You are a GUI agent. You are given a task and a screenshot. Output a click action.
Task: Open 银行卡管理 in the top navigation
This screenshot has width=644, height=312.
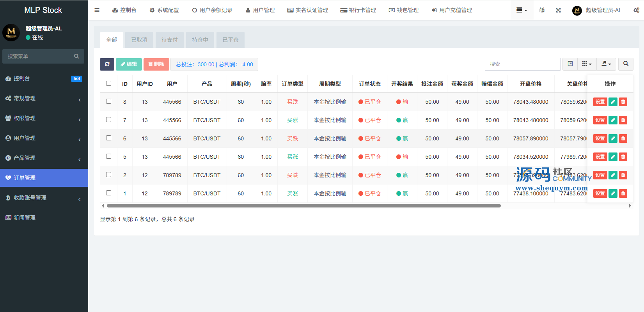(x=358, y=10)
